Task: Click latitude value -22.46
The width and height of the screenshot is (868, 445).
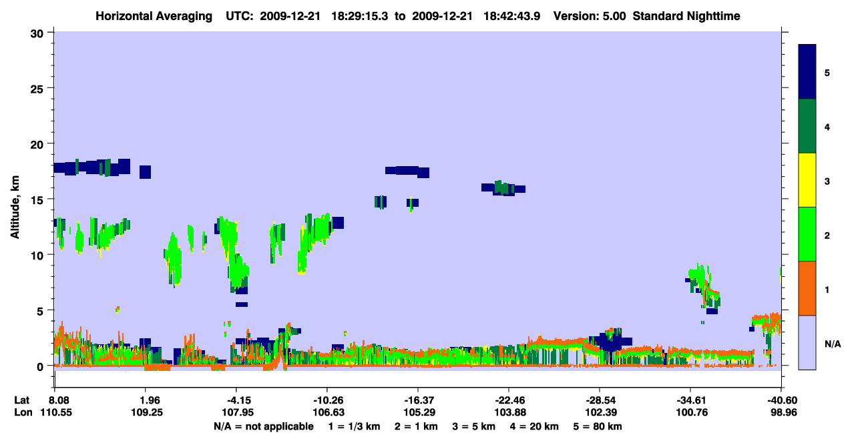Action: 508,400
